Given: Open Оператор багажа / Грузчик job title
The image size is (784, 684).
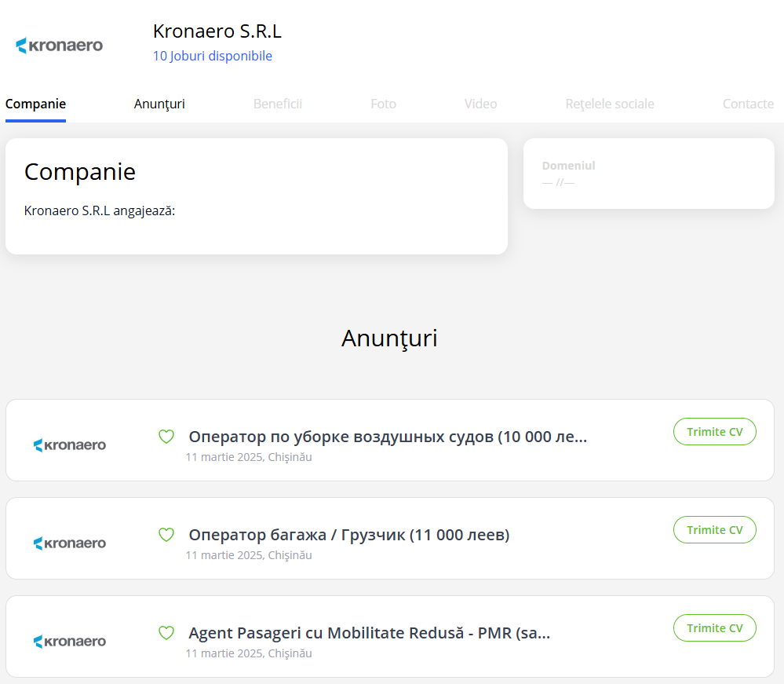Looking at the screenshot, I should (349, 535).
